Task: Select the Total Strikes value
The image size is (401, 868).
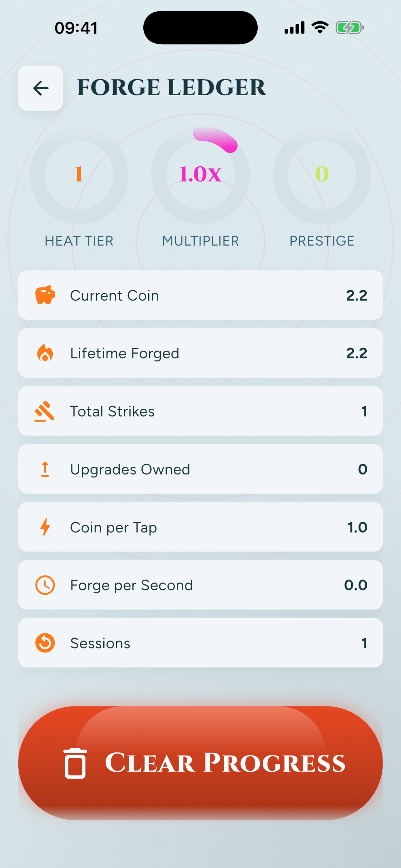Action: coord(364,411)
